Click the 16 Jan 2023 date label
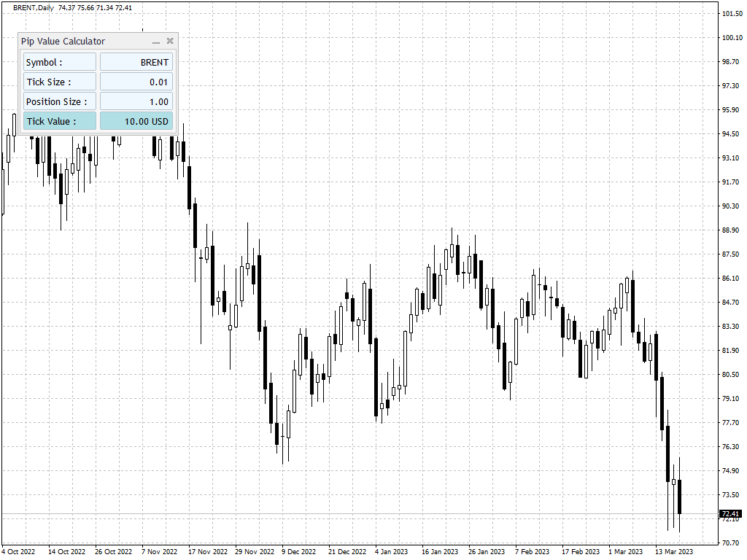 point(440,551)
